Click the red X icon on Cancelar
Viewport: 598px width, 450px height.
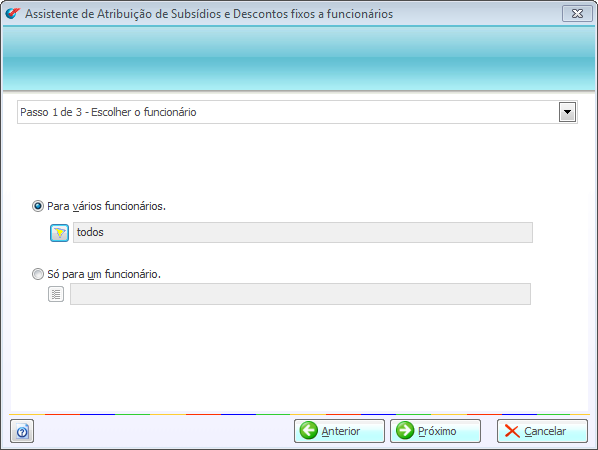pos(512,431)
